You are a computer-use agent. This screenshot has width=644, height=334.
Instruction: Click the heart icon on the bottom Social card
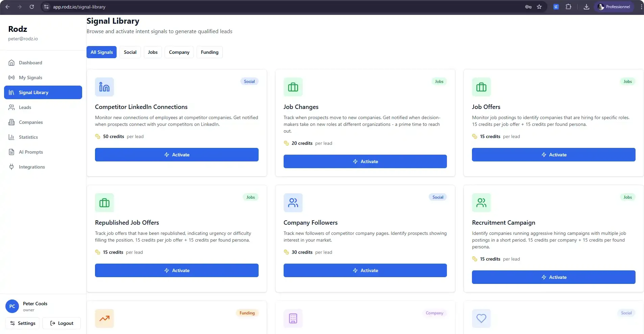tap(481, 318)
